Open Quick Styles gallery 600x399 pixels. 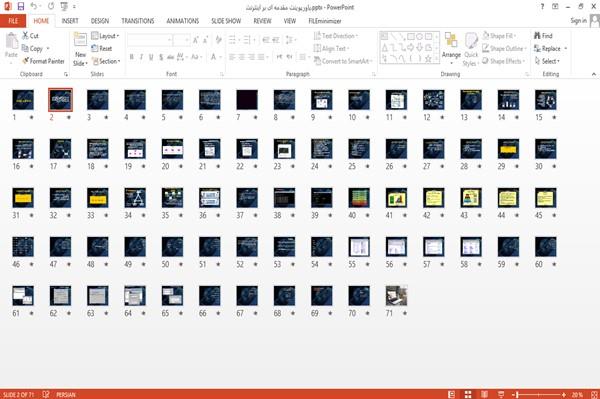tap(471, 49)
